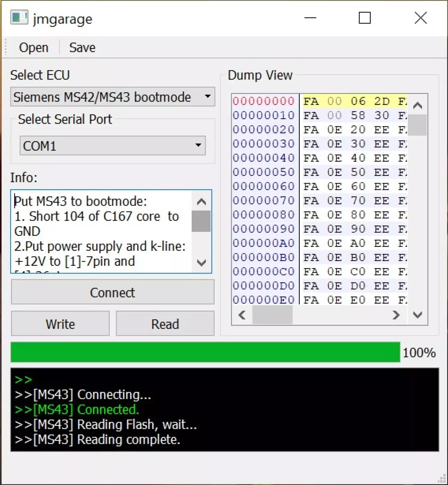Viewport: 448px width, 485px height.
Task: Click Dump View scroll down arrow
Action: point(418,315)
